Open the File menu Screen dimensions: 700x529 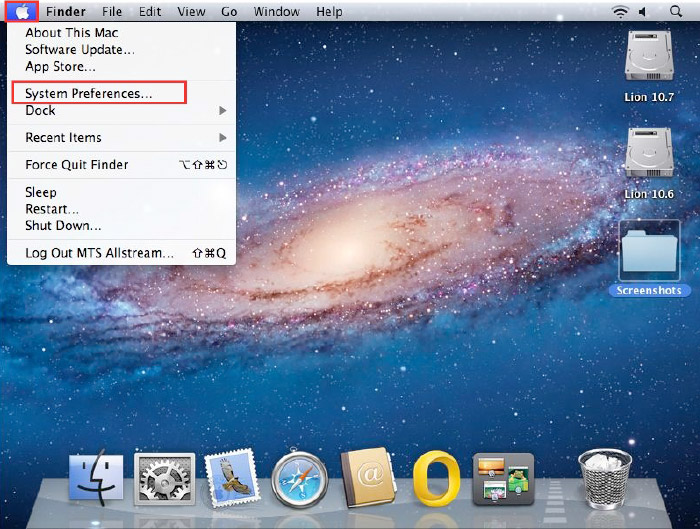(112, 12)
